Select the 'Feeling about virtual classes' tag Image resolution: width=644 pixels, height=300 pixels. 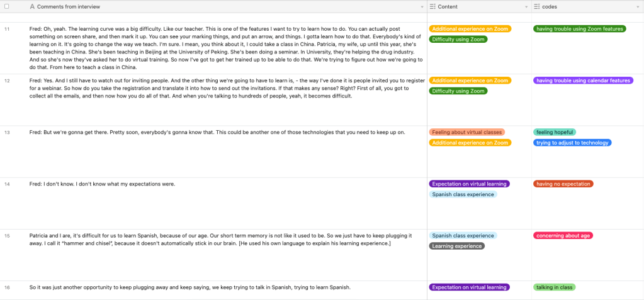point(467,132)
